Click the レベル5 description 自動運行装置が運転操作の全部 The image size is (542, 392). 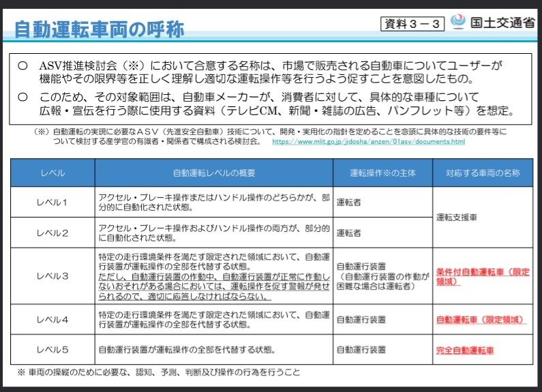(187, 350)
